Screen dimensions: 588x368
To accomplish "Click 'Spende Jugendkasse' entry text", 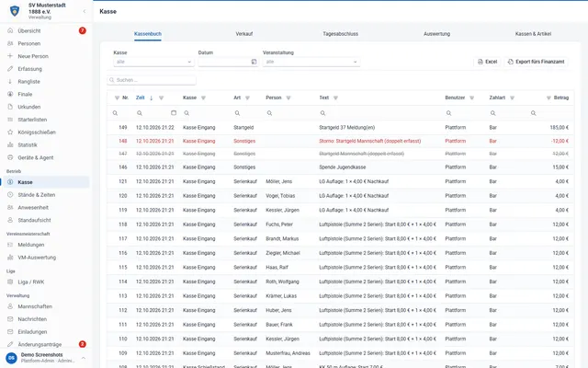I will click(343, 167).
